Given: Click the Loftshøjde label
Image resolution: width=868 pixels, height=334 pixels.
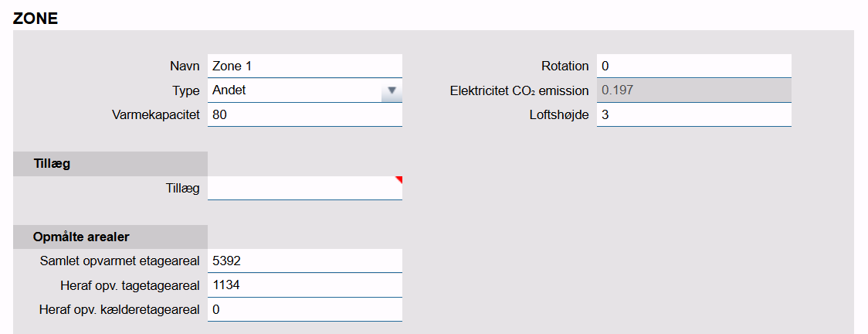Looking at the screenshot, I should [x=560, y=114].
